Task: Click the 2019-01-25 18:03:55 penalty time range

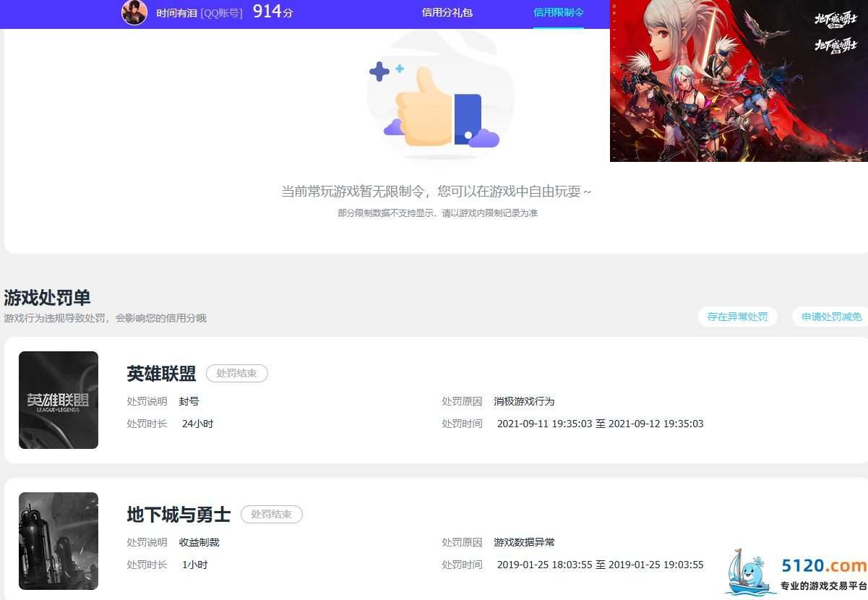Action: tap(600, 565)
